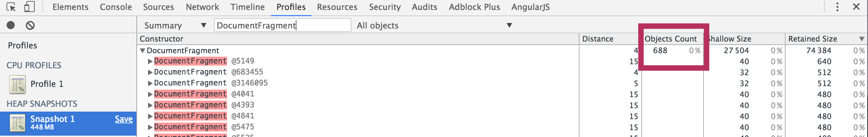This screenshot has width=868, height=137.
Task: Toggle device mode icon
Action: click(30, 7)
